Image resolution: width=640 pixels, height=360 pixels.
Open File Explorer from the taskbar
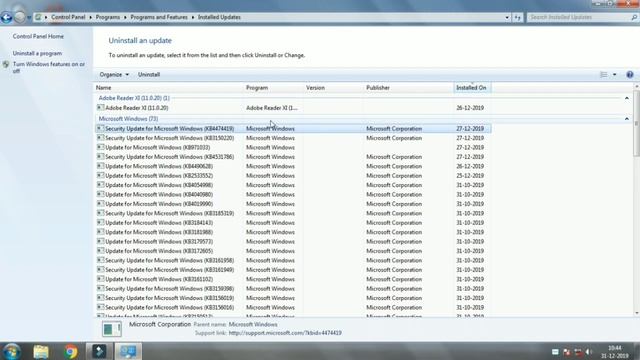tap(41, 351)
